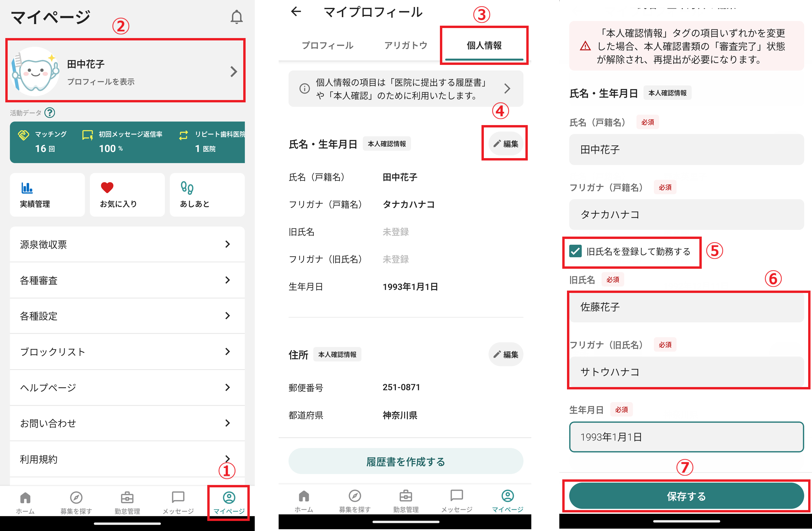Viewport: 812px width, 531px height.
Task: Open 各種設定 row chevron
Action: coord(227,316)
